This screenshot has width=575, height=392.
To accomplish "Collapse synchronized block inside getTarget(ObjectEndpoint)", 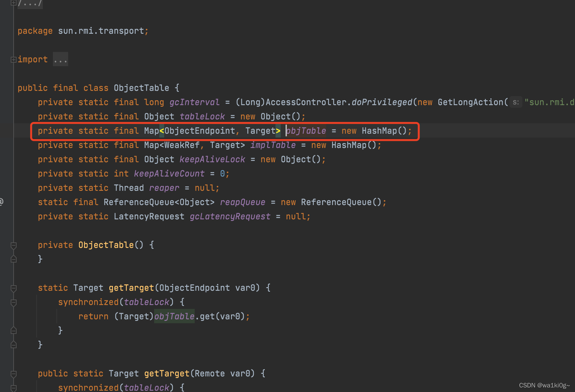I will click(x=14, y=302).
